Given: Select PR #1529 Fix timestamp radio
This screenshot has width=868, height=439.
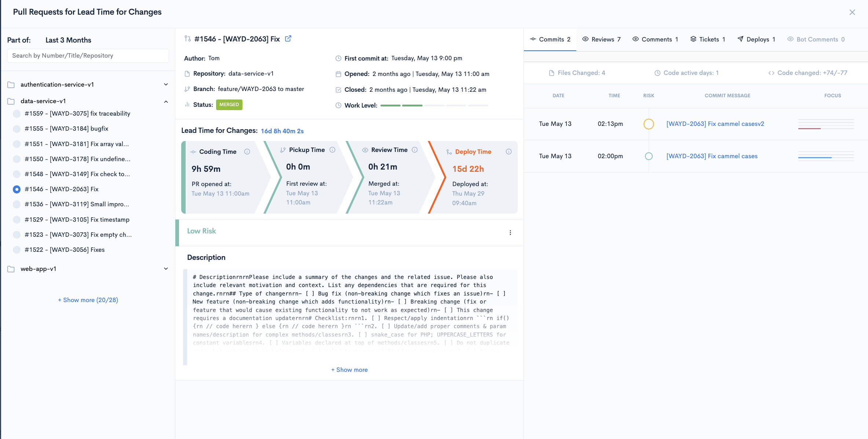Looking at the screenshot, I should [x=17, y=219].
